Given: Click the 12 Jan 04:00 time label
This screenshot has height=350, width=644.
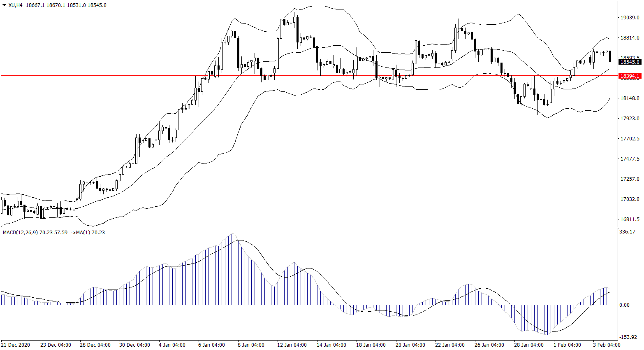Looking at the screenshot, I should click(x=292, y=345).
